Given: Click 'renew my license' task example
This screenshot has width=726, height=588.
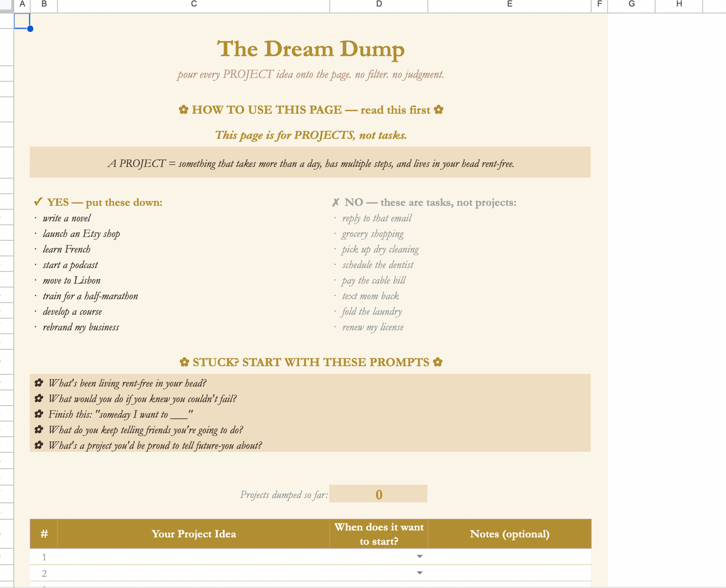Looking at the screenshot, I should [373, 327].
